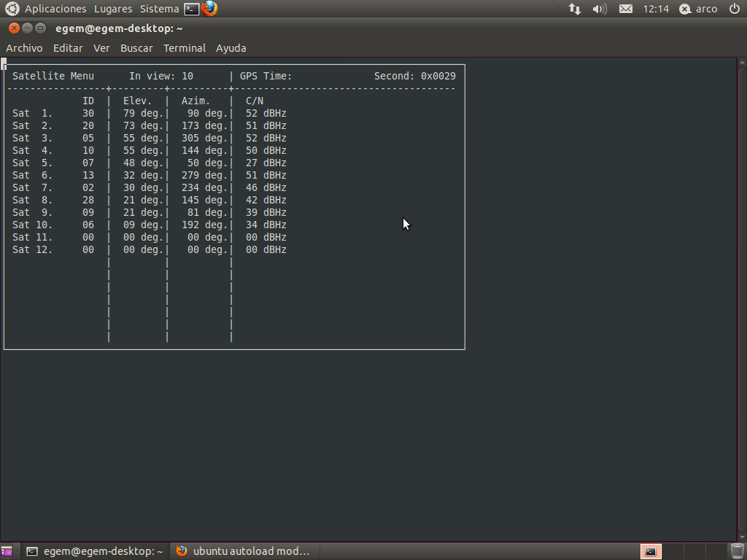Open the Ayuda menu in terminal

[x=231, y=48]
